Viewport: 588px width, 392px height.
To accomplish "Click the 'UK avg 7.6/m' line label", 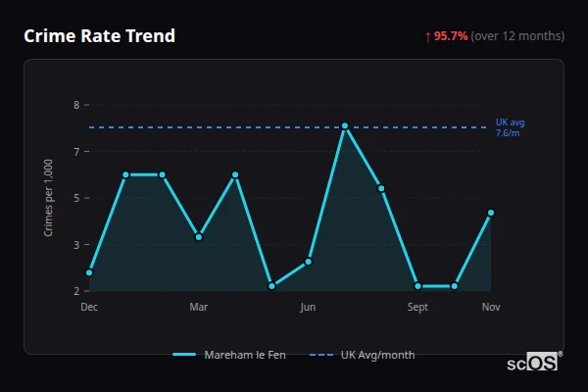I will tap(510, 127).
